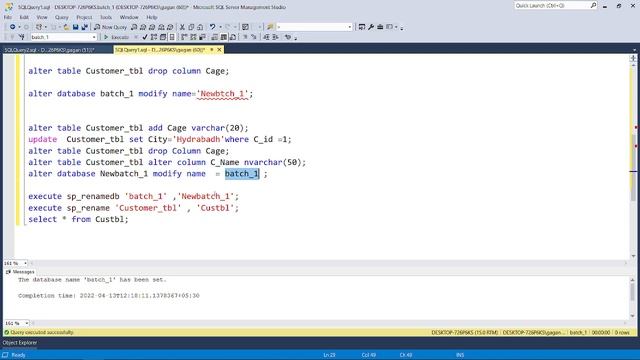
Task: Cut selection with the scissors icon
Action: (182, 27)
